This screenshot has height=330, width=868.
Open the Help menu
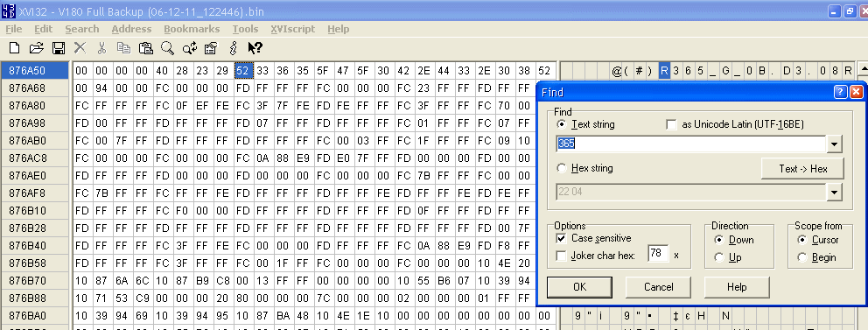click(339, 29)
